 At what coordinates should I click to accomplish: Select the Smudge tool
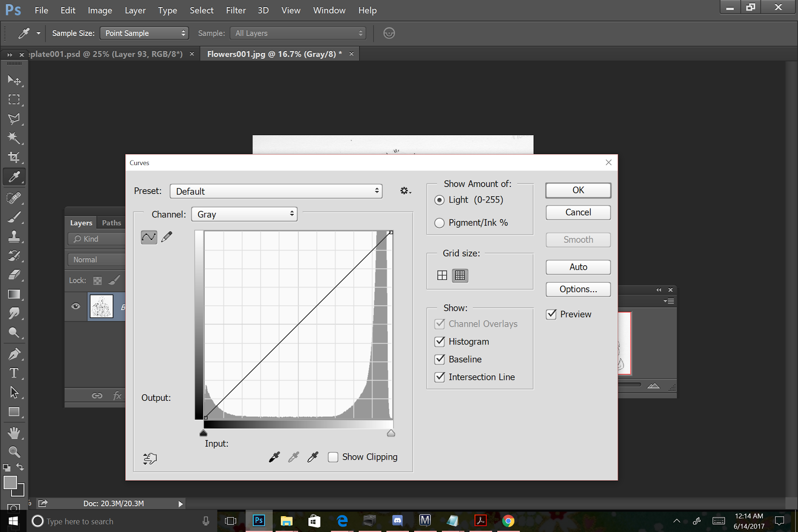point(14,313)
